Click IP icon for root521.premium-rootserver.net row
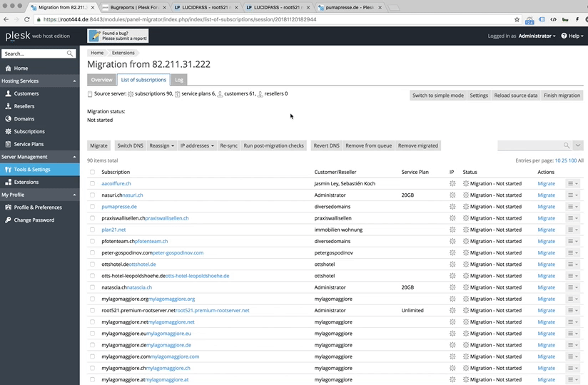588x385 pixels. click(452, 310)
